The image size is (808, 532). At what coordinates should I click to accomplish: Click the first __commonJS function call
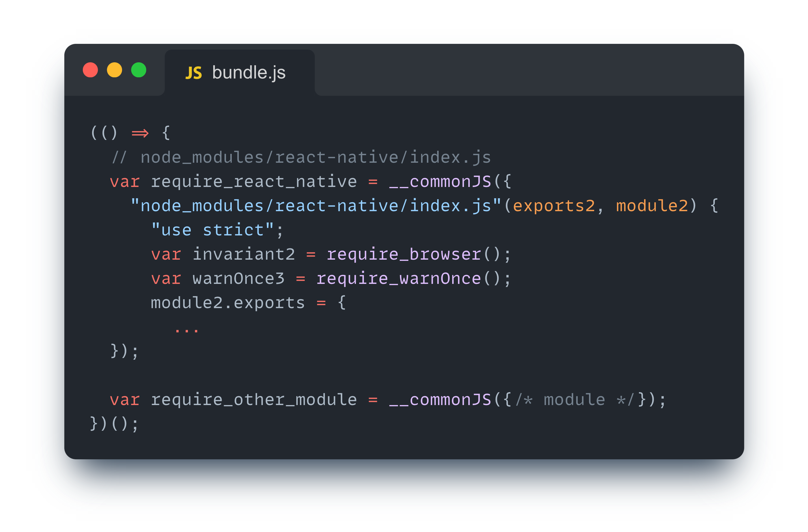(x=440, y=182)
